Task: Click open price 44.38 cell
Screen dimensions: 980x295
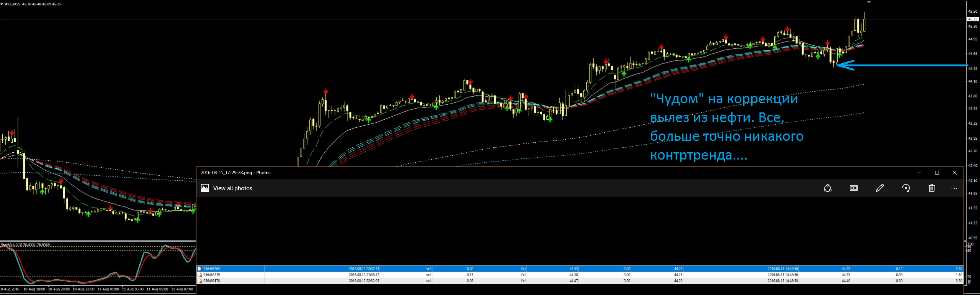Action: point(574,275)
